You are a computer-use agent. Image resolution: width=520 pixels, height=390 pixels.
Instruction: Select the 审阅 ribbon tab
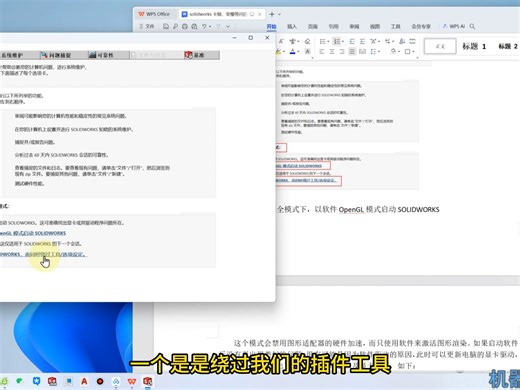[x=354, y=26]
